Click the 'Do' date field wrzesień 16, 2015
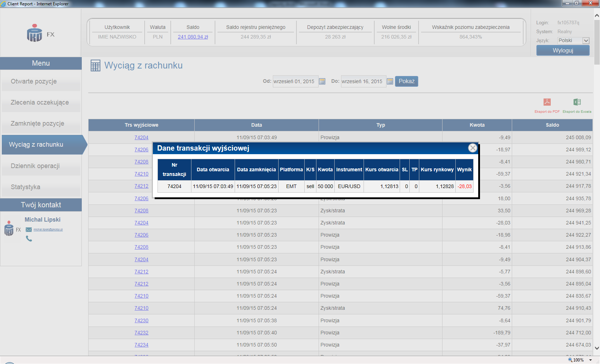 coord(363,81)
